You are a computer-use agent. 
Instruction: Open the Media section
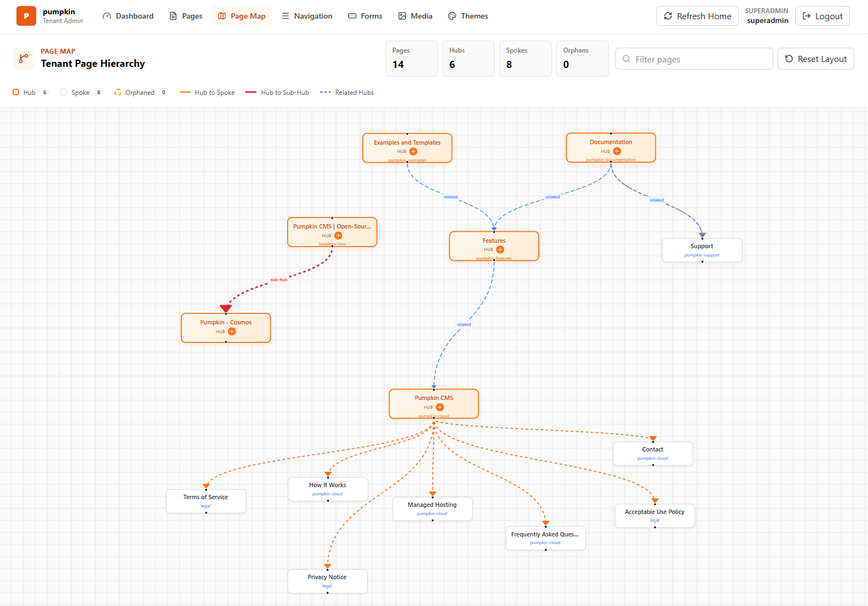click(415, 16)
